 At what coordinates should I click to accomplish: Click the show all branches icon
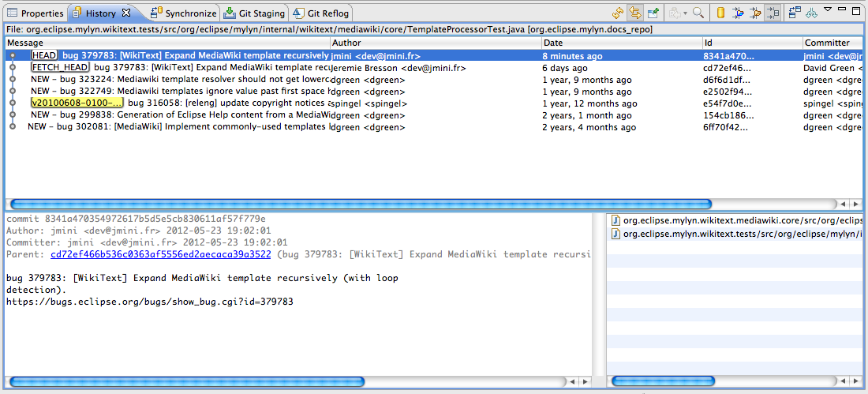pyautogui.click(x=811, y=12)
